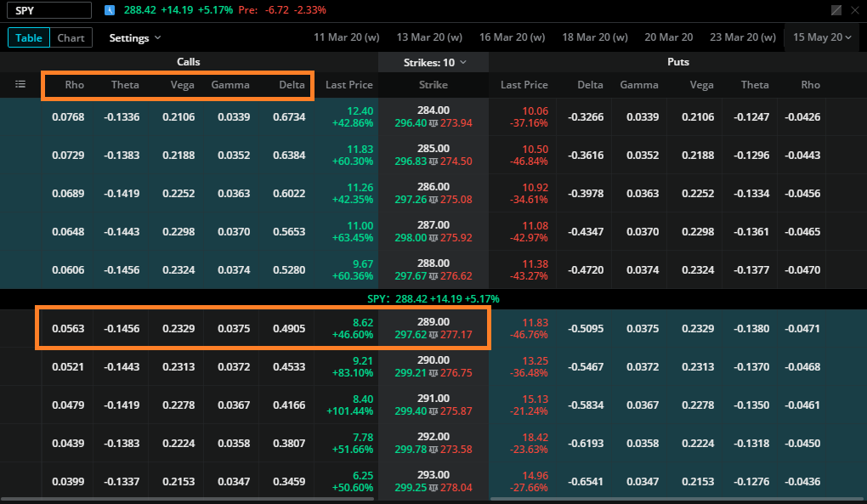Select the 23 Mar 20 (w) expiration
The image size is (867, 504).
743,37
